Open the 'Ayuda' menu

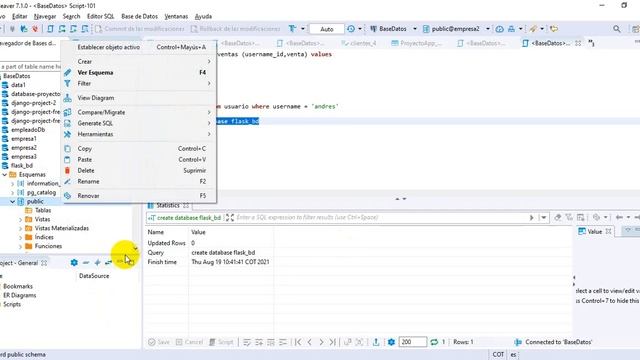point(203,16)
